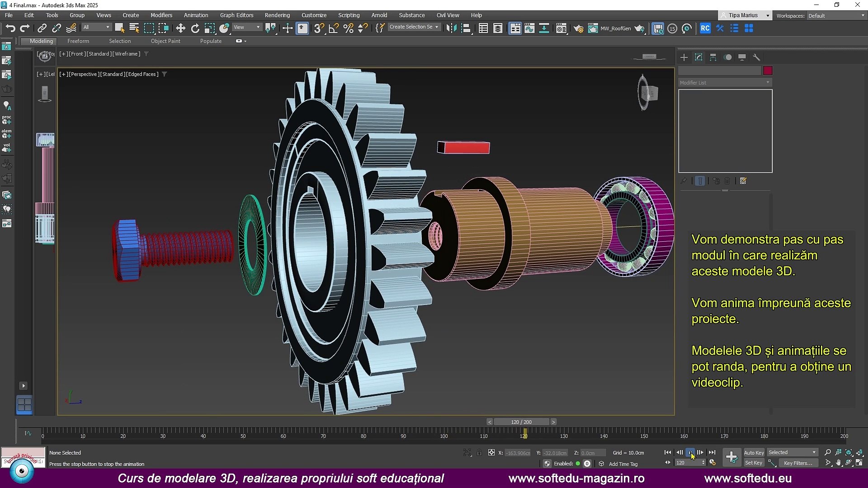
Task: Open the Create tab in the command panel
Action: tap(684, 57)
